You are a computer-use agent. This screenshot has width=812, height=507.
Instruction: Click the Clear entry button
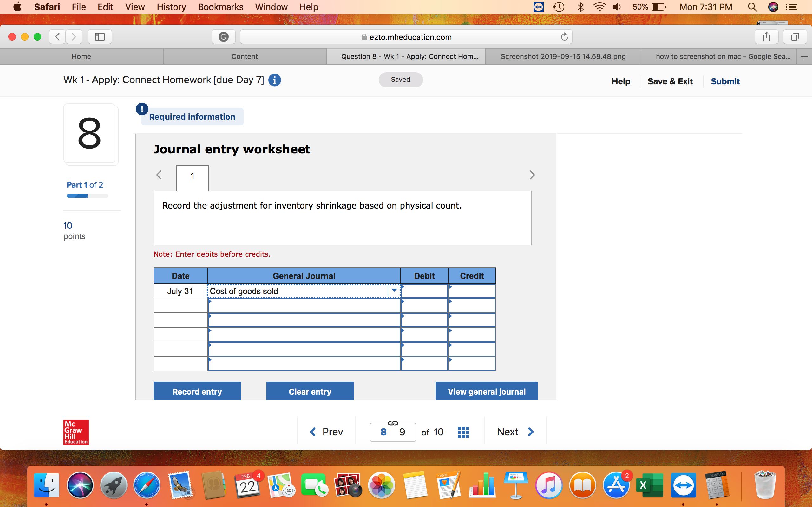[310, 391]
